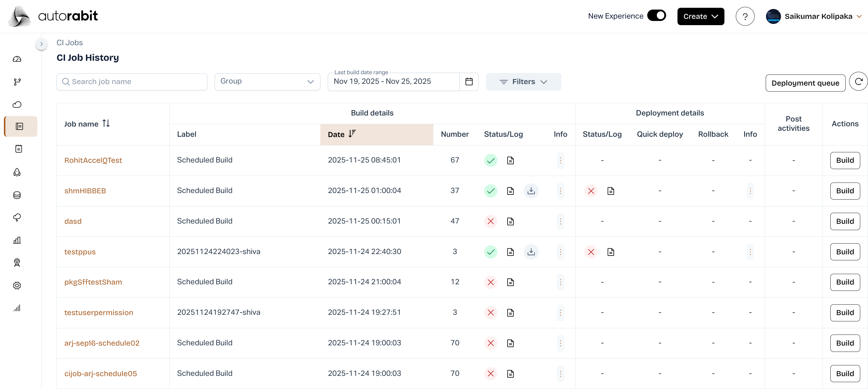This screenshot has width=868, height=389.
Task: Open the Create dropdown menu
Action: (701, 16)
